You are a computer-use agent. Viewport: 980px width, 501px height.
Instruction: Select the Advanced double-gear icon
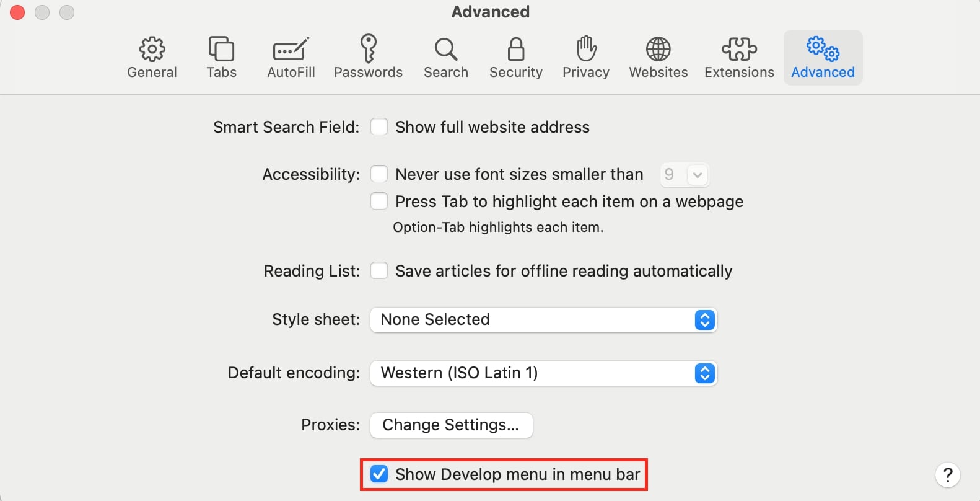[823, 48]
